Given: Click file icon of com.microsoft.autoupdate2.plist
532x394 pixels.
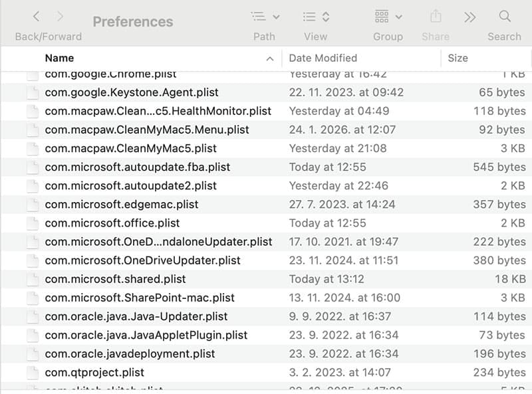Looking at the screenshot, I should tap(33, 185).
